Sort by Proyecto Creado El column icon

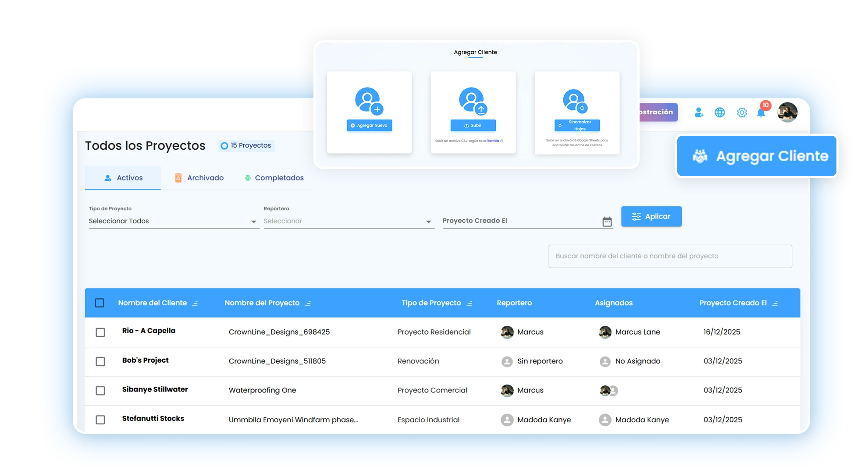pyautogui.click(x=775, y=304)
